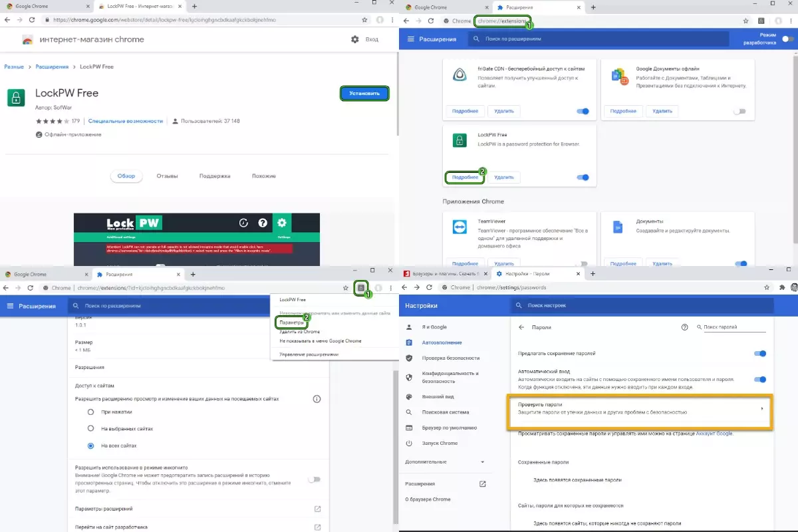798x532 pixels.
Task: Disable the Предлагать сохранение паролей toggle
Action: [760, 354]
